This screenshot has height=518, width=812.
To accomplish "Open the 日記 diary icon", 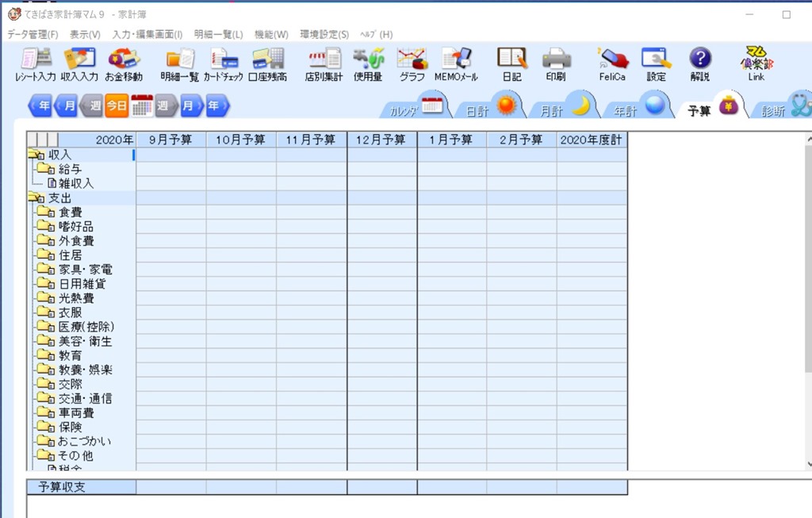I will point(511,65).
